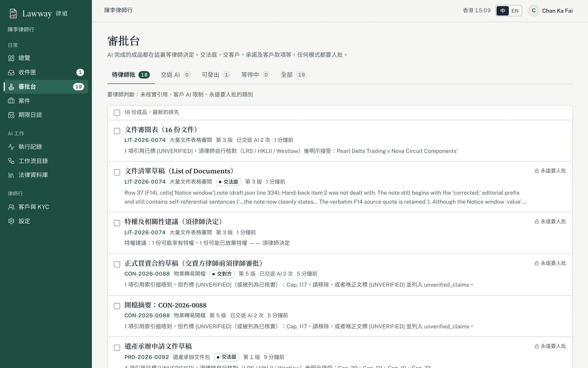
Task: Click the 陳李律師行 header title
Action: click(x=119, y=10)
